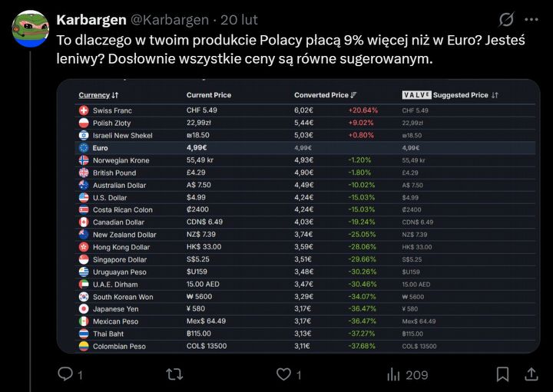The image size is (553, 392).
Task: Click the Grok circle icon
Action: coord(506,19)
